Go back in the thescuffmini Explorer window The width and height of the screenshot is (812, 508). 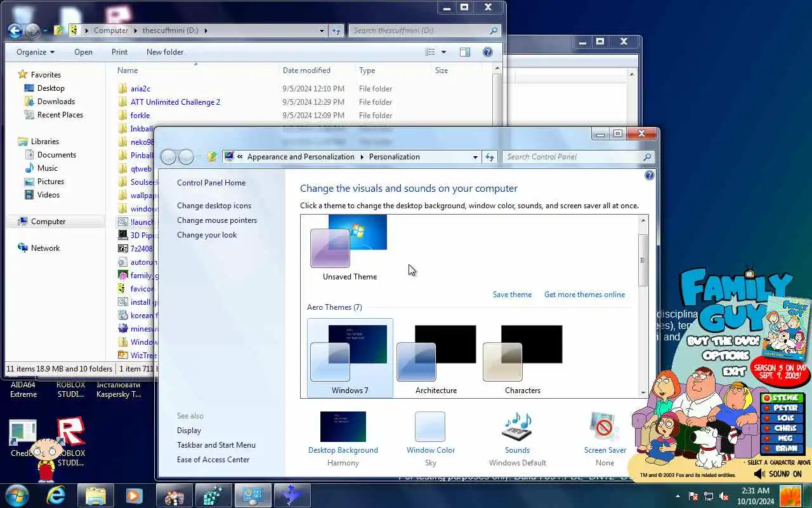coord(15,30)
